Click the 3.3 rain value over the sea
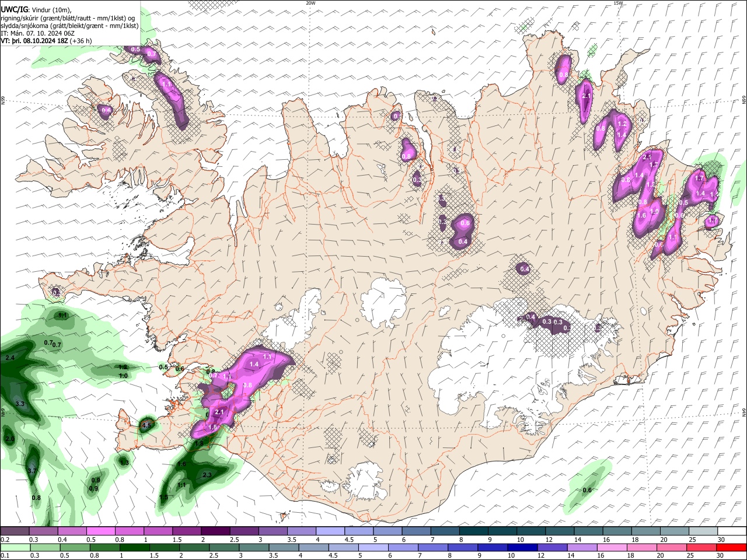Screen dimensions: 747x560 [20, 404]
